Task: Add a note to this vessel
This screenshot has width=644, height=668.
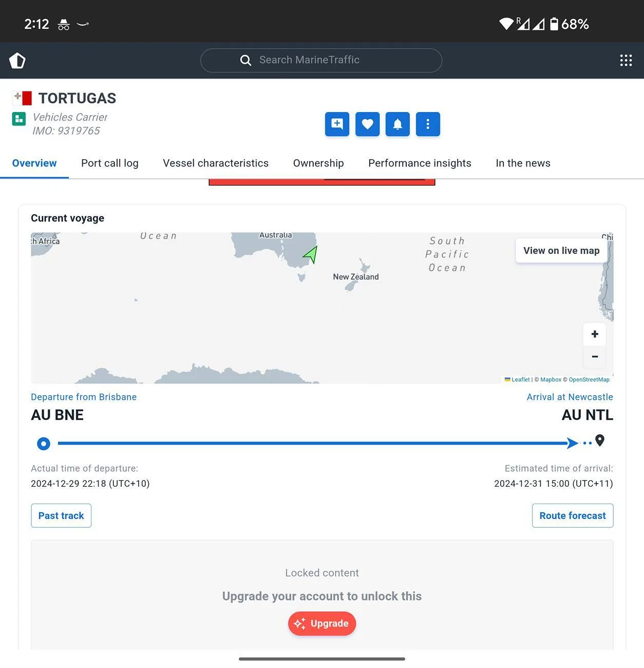Action: 337,124
